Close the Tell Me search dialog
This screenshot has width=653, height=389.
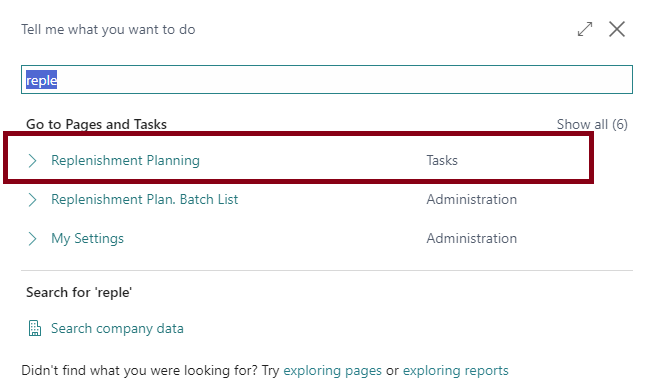(617, 29)
